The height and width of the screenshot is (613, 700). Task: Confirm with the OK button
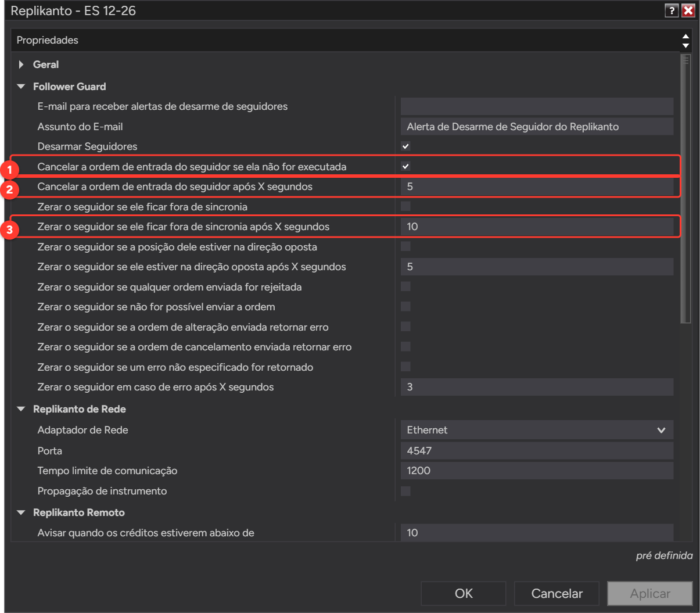pos(464,593)
